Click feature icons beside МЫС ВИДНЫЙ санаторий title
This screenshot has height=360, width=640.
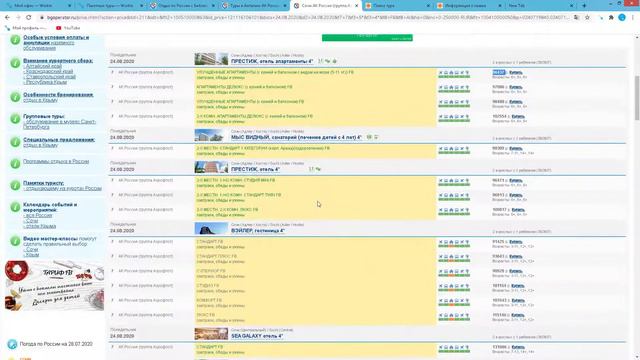tap(372, 137)
